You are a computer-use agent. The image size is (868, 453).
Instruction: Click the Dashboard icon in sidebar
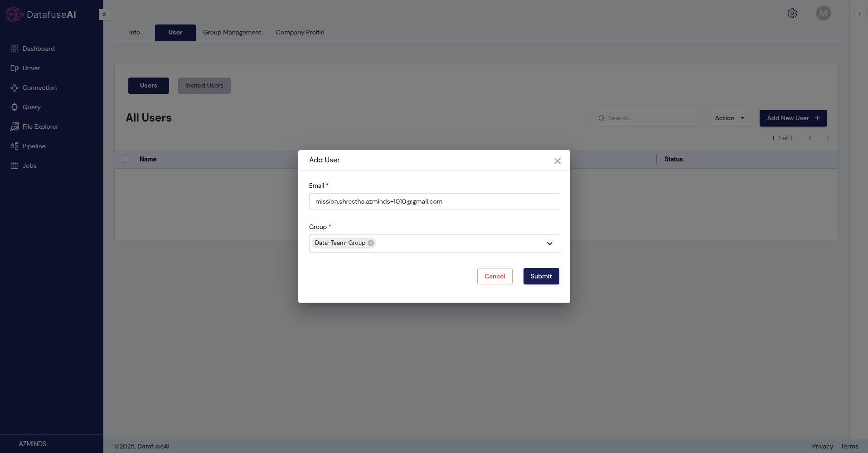[15, 49]
